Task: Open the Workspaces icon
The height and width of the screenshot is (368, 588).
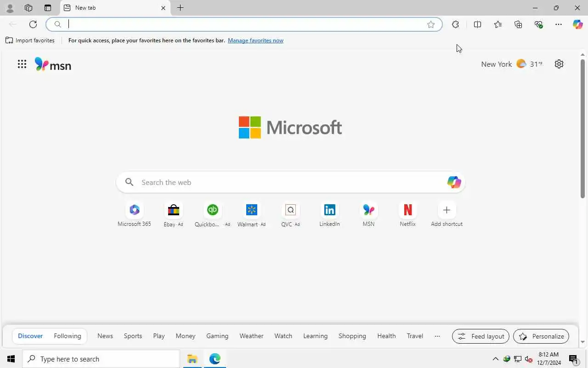Action: tap(28, 8)
